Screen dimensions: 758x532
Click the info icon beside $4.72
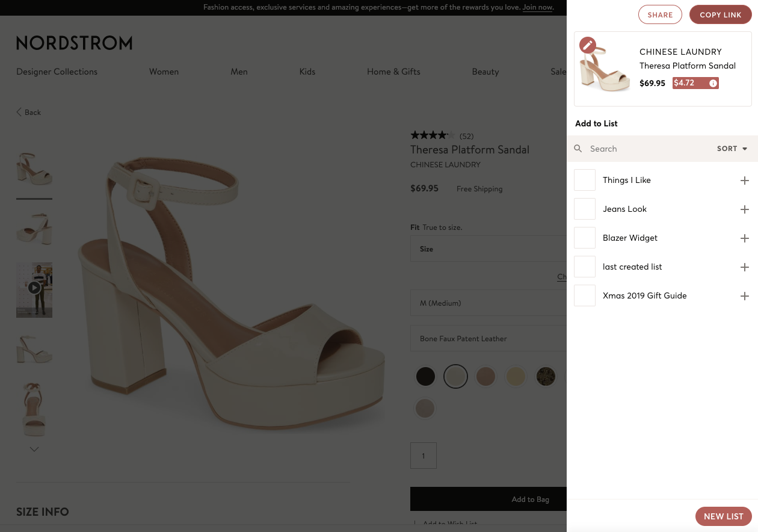[713, 84]
